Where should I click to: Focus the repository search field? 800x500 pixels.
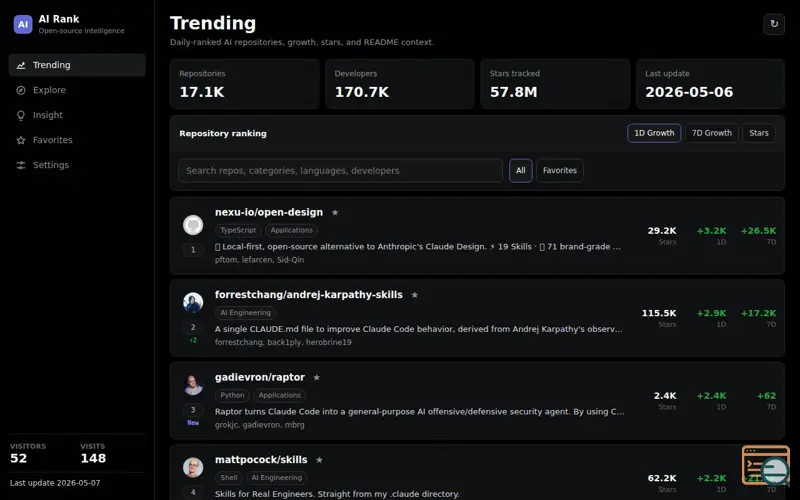pyautogui.click(x=340, y=170)
